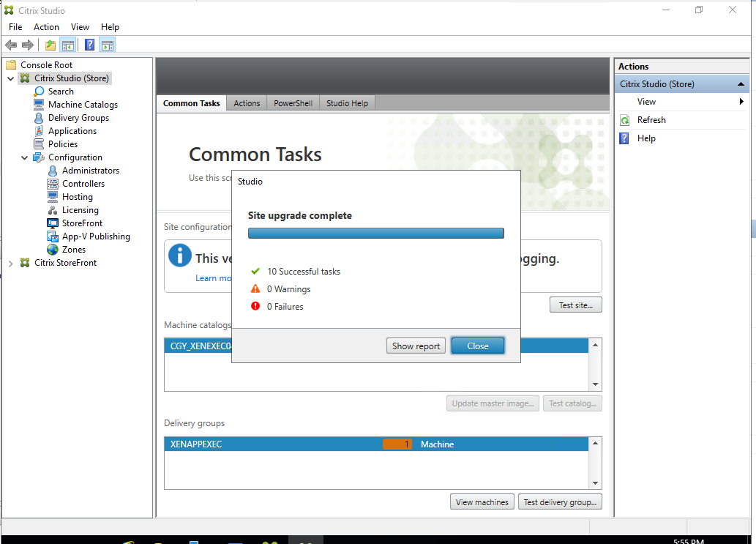Open the View submenu arrow in Actions
Screen dimensions: 756x544
(741, 101)
